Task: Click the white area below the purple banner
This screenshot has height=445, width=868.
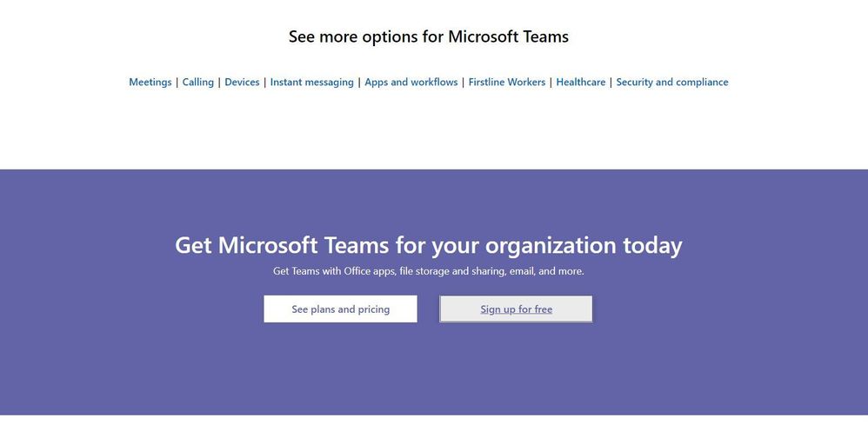Action: click(x=435, y=430)
